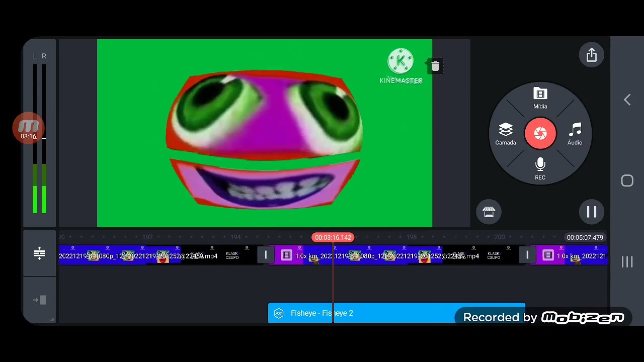Viewport: 644px width, 362px height.
Task: Click ruler mark 192 on timeline
Action: click(147, 237)
